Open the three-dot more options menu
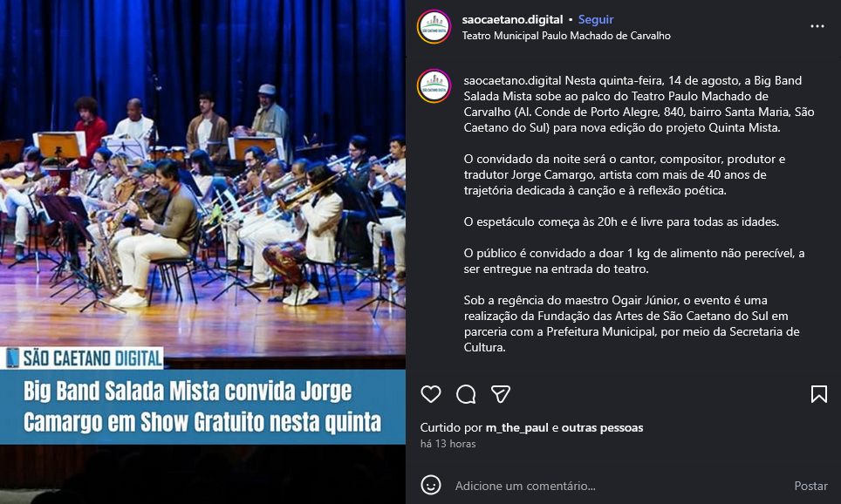This screenshot has width=841, height=504. pyautogui.click(x=817, y=26)
